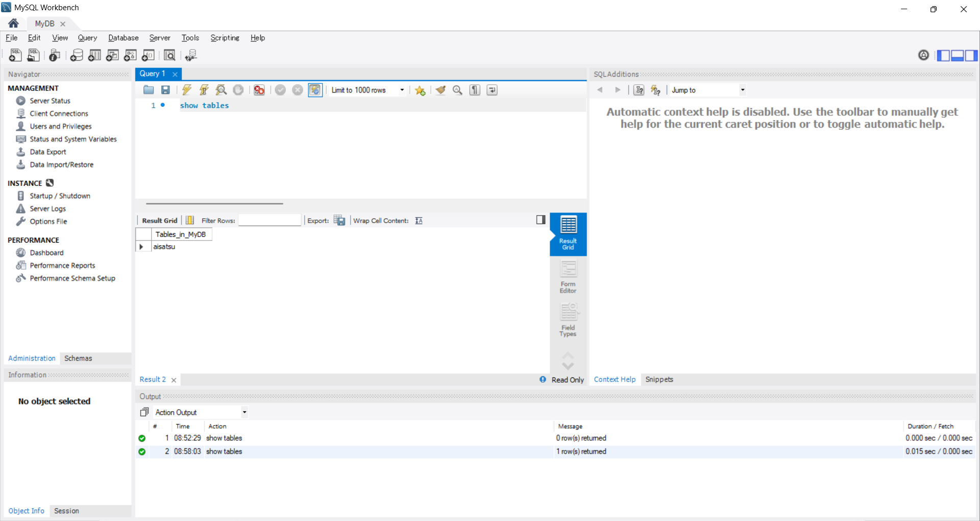Image resolution: width=980 pixels, height=521 pixels.
Task: Open the Field Types panel
Action: coord(568,320)
